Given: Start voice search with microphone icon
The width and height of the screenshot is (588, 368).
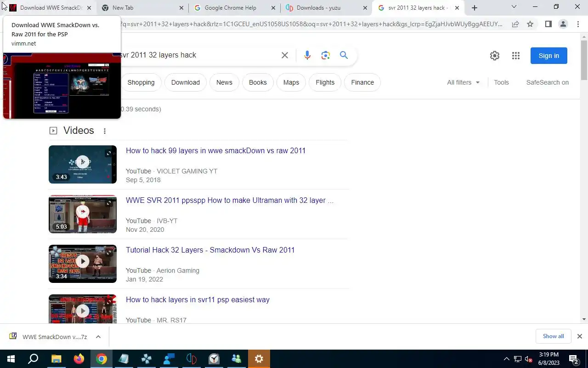Looking at the screenshot, I should click(307, 55).
